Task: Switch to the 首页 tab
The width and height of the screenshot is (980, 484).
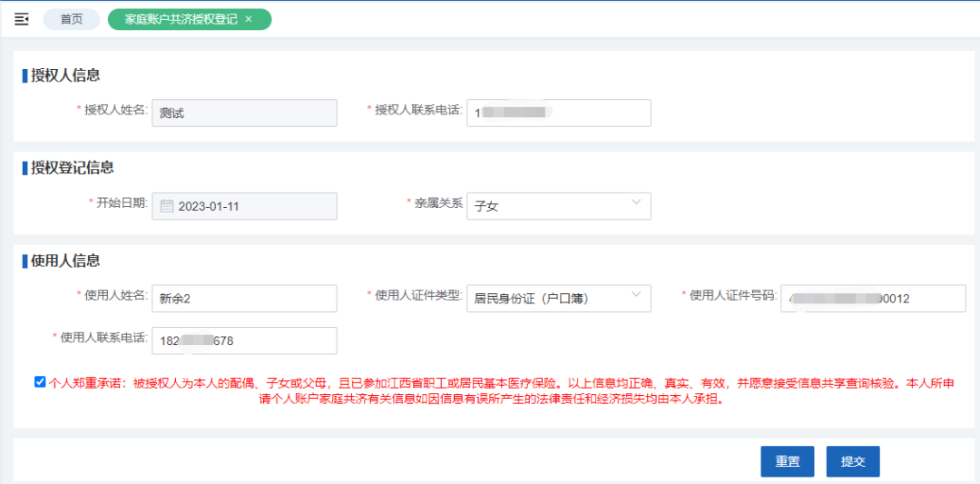Action: [72, 19]
